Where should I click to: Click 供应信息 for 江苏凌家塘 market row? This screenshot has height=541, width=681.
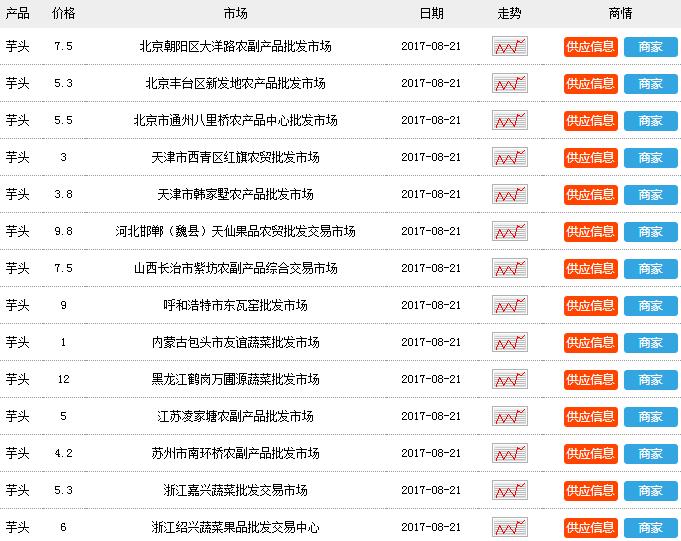[590, 417]
